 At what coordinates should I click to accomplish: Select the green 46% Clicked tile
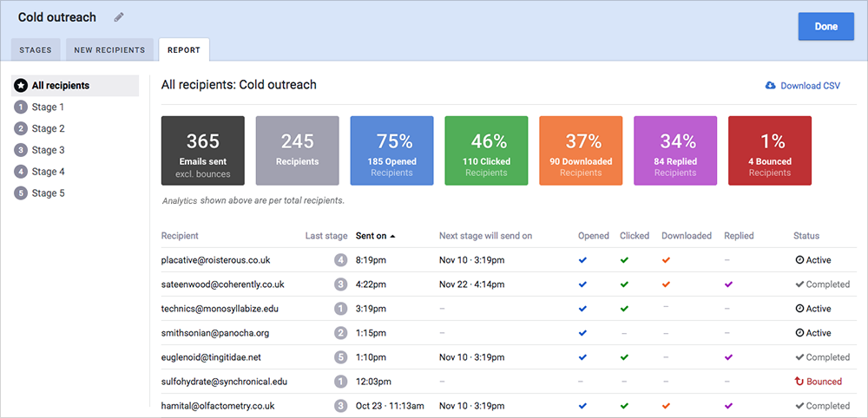pos(486,150)
